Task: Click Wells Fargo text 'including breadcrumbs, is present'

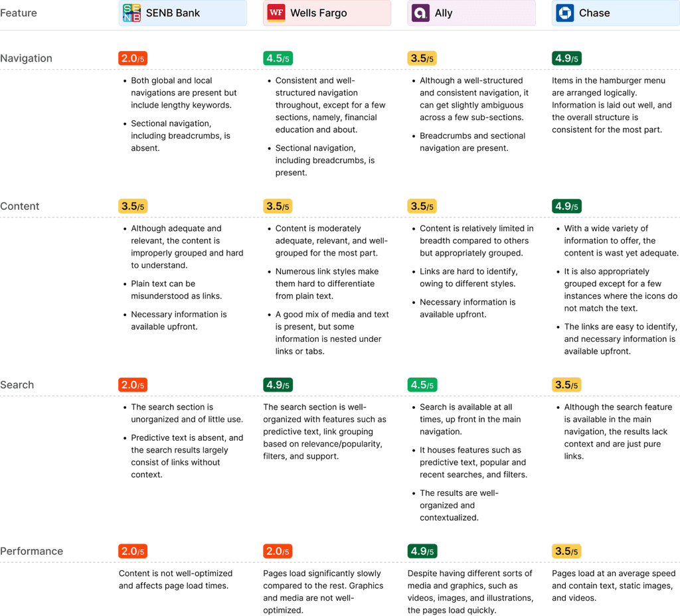Action: pos(325,167)
